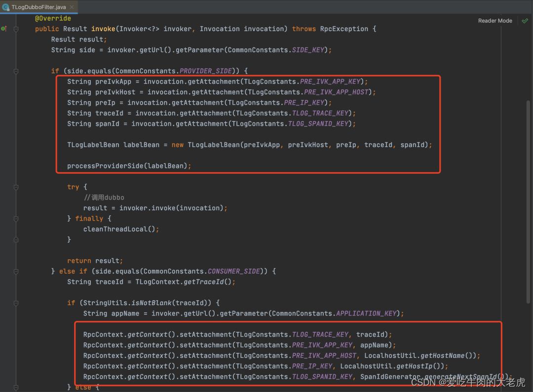Collapse the invoke method fold marker
Image resolution: width=533 pixels, height=392 pixels.
(x=16, y=29)
